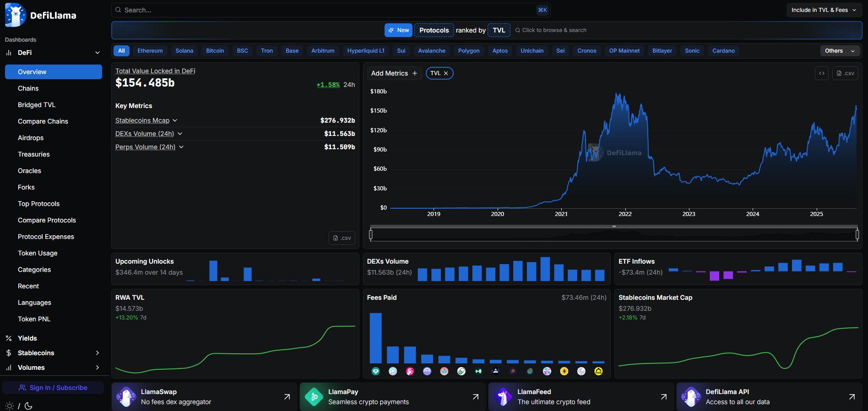Open the Protocols selector
868x411 pixels.
(x=434, y=30)
